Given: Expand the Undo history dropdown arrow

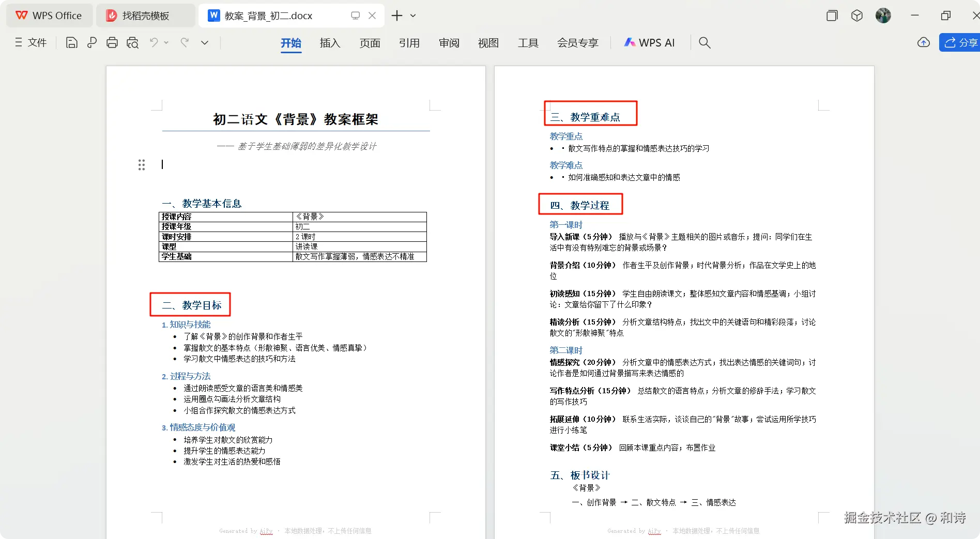Looking at the screenshot, I should point(166,42).
